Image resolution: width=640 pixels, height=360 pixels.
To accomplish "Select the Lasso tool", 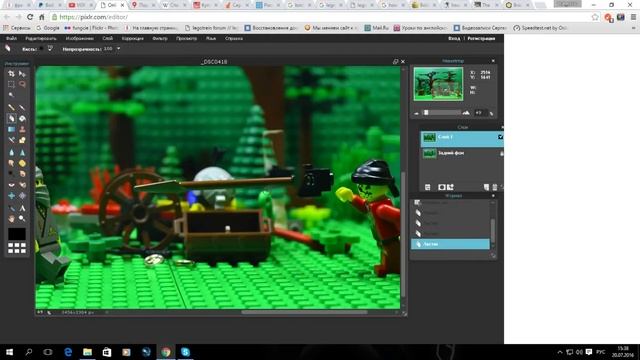I will pyautogui.click(x=22, y=84).
